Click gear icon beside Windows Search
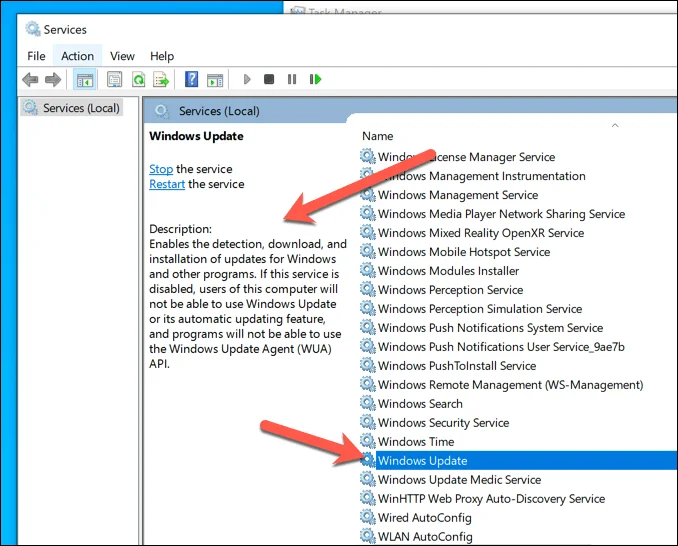 pos(368,403)
